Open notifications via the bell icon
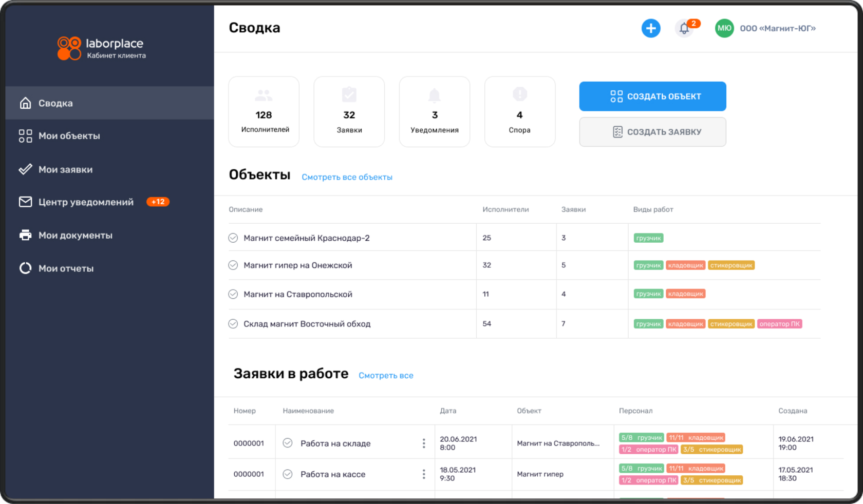 pos(684,29)
